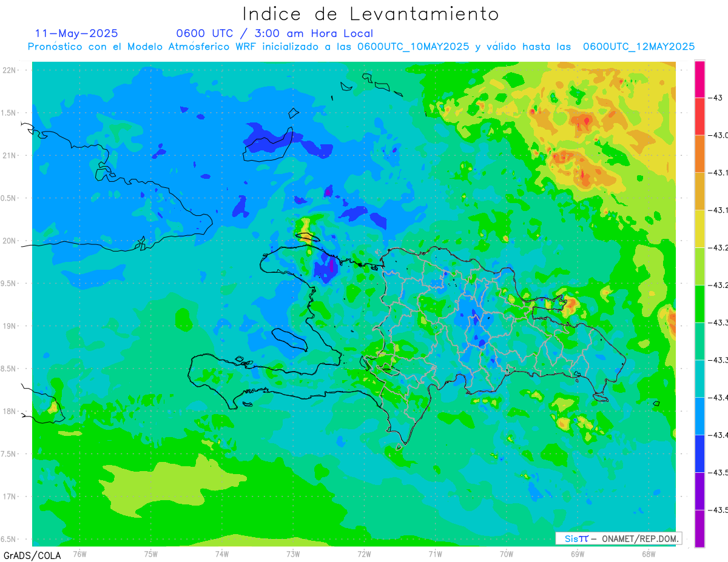
Task: Click the yellow segment of the color bar
Action: pos(699,229)
